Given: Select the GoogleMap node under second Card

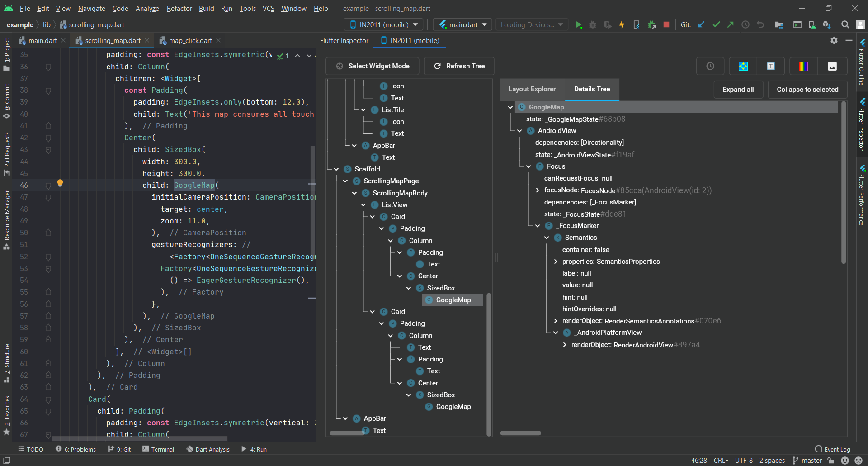Looking at the screenshot, I should click(453, 407).
